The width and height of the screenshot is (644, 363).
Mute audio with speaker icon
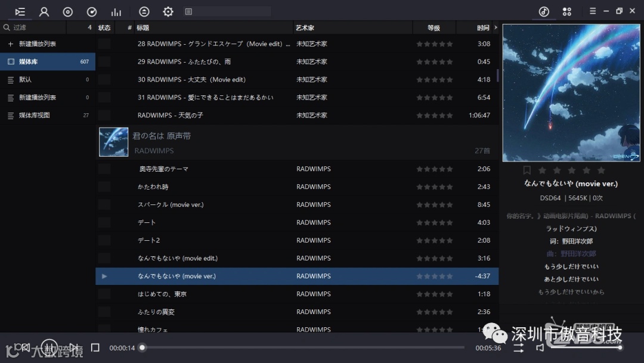coord(540,348)
